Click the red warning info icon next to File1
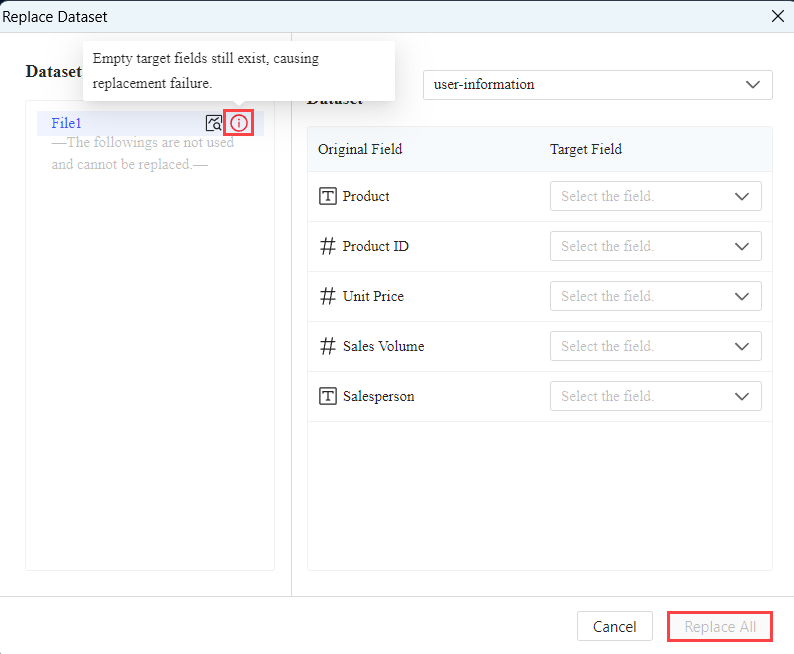Screen dimensions: 794x654 [x=239, y=123]
